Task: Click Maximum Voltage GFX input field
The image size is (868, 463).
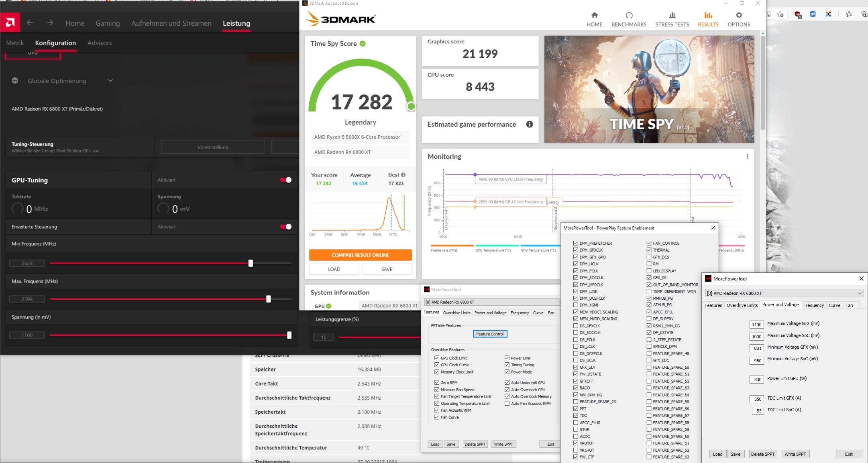Action: [756, 325]
